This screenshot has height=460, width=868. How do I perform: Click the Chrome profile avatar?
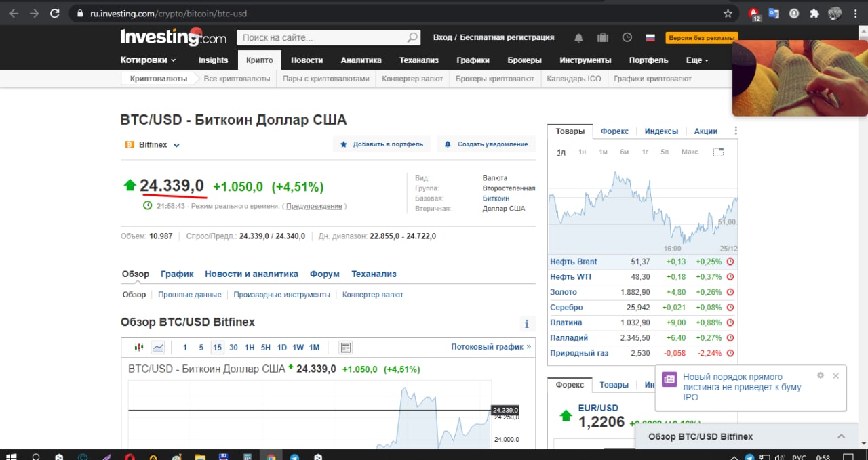[835, 13]
